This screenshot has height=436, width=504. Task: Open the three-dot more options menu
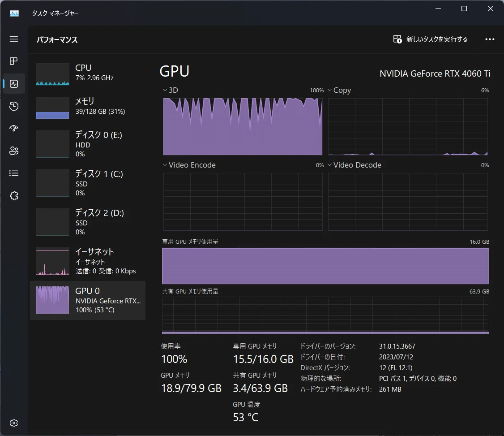(x=490, y=39)
